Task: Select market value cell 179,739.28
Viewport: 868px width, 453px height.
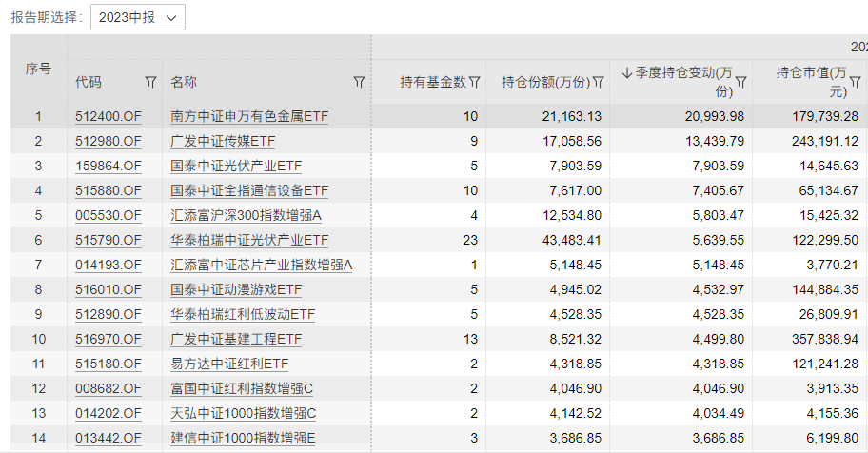Action: coord(825,116)
